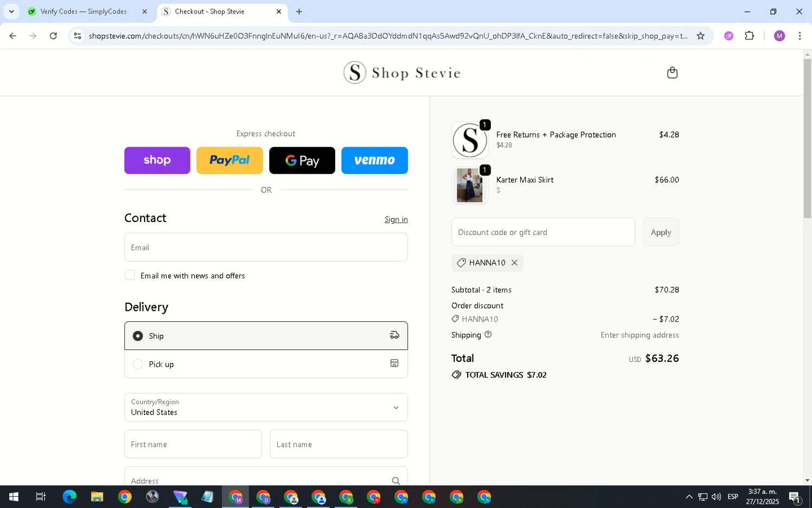The height and width of the screenshot is (508, 812).
Task: Launch Microsoft Edge from the taskbar
Action: point(69,497)
